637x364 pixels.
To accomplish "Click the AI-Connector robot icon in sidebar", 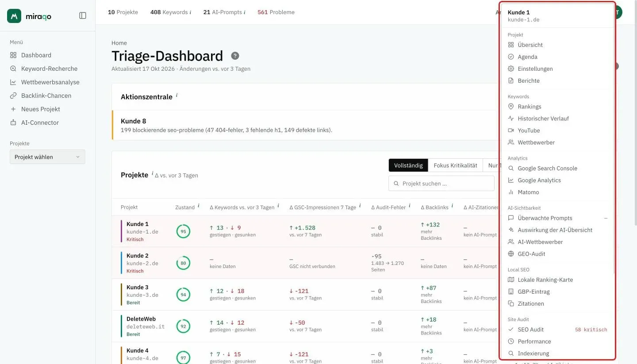I will point(13,123).
